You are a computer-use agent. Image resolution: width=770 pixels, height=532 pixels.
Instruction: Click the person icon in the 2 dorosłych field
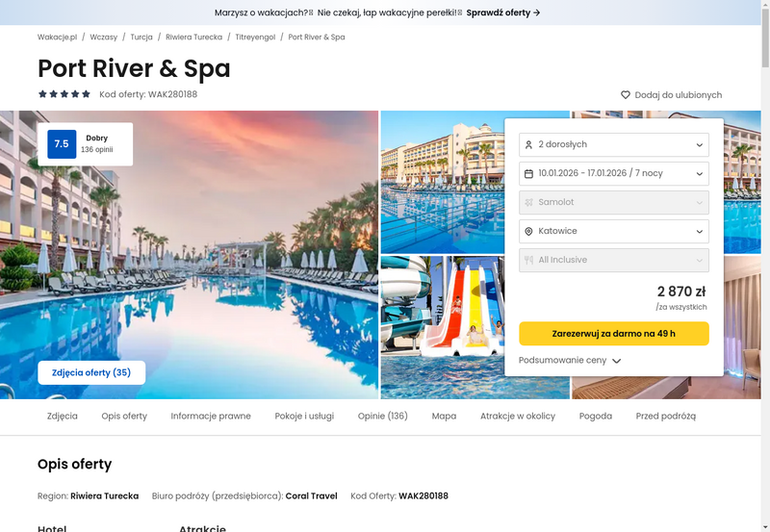[x=528, y=144]
